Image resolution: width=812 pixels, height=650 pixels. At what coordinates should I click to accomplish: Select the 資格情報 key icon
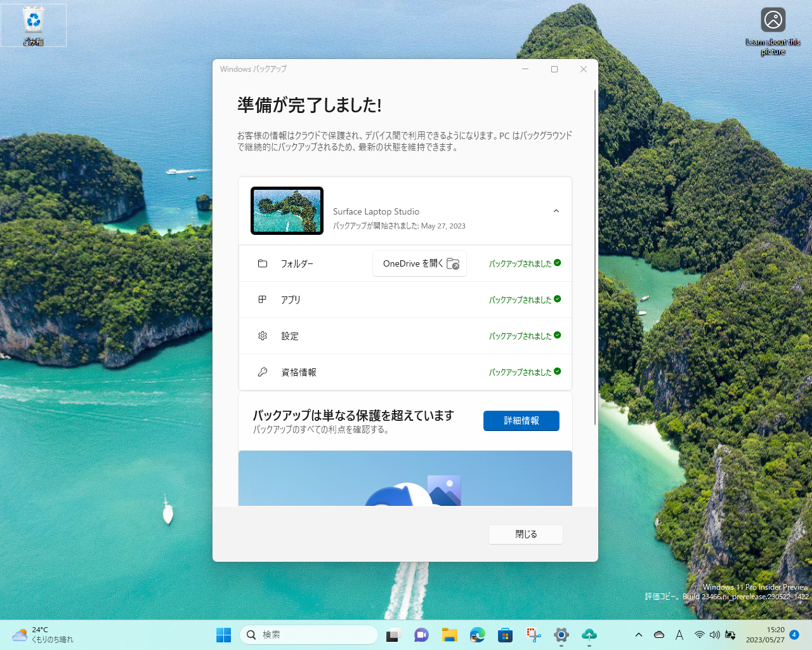coord(263,371)
